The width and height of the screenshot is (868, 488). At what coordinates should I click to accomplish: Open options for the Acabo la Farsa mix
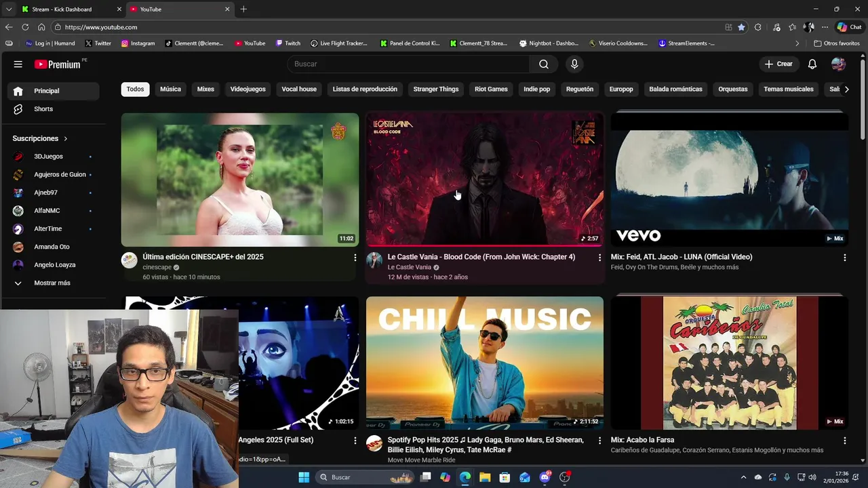click(844, 441)
